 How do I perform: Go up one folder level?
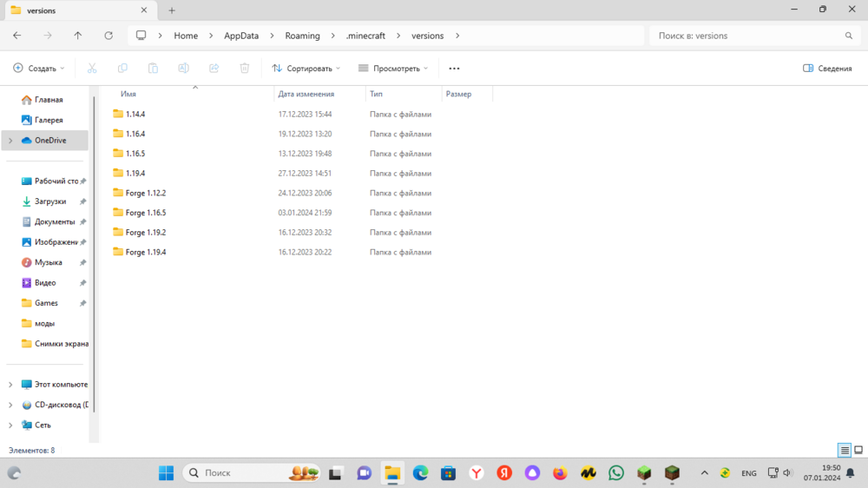coord(78,36)
